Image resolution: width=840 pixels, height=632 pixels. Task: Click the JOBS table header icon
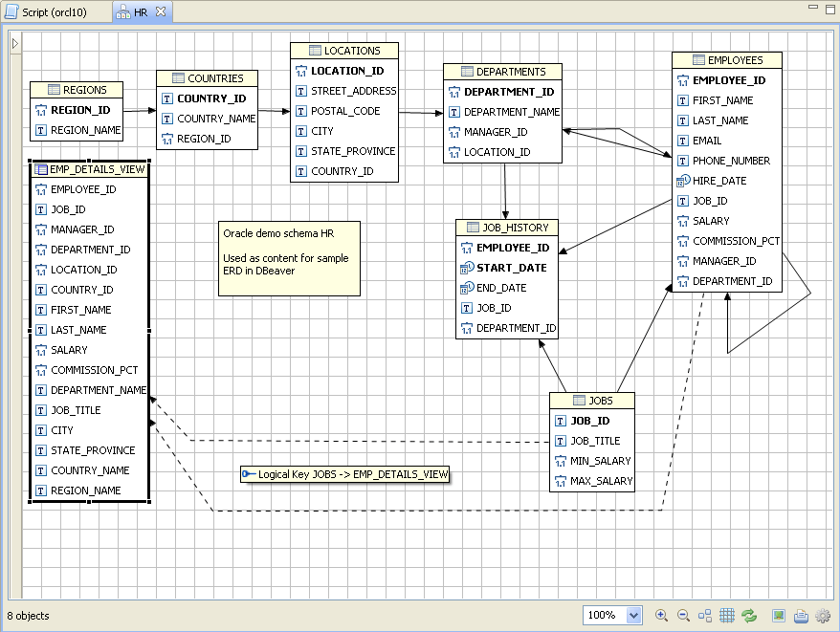click(579, 401)
